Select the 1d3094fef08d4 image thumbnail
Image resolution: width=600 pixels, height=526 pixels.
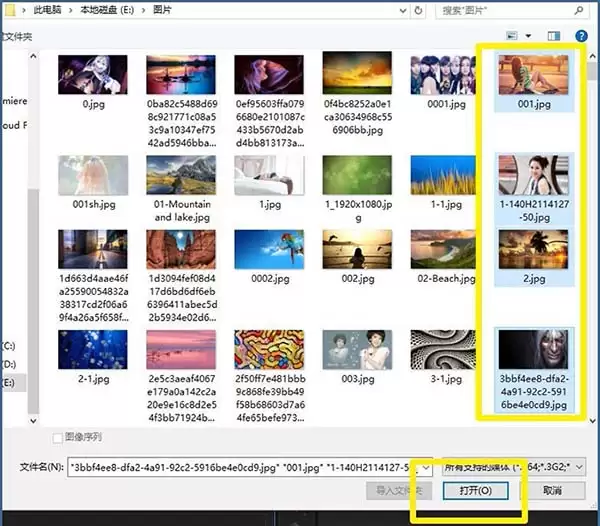click(181, 249)
